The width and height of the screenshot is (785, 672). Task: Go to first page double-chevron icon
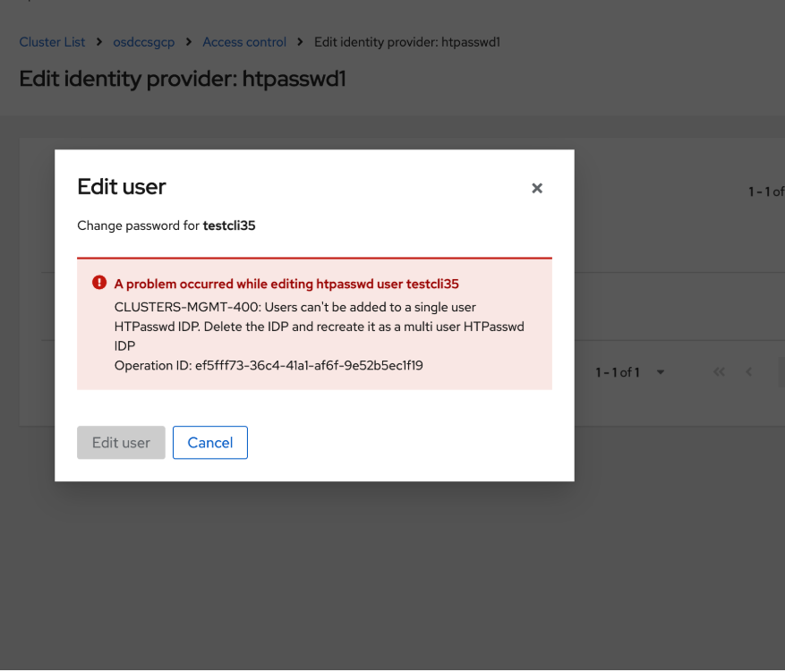(719, 372)
